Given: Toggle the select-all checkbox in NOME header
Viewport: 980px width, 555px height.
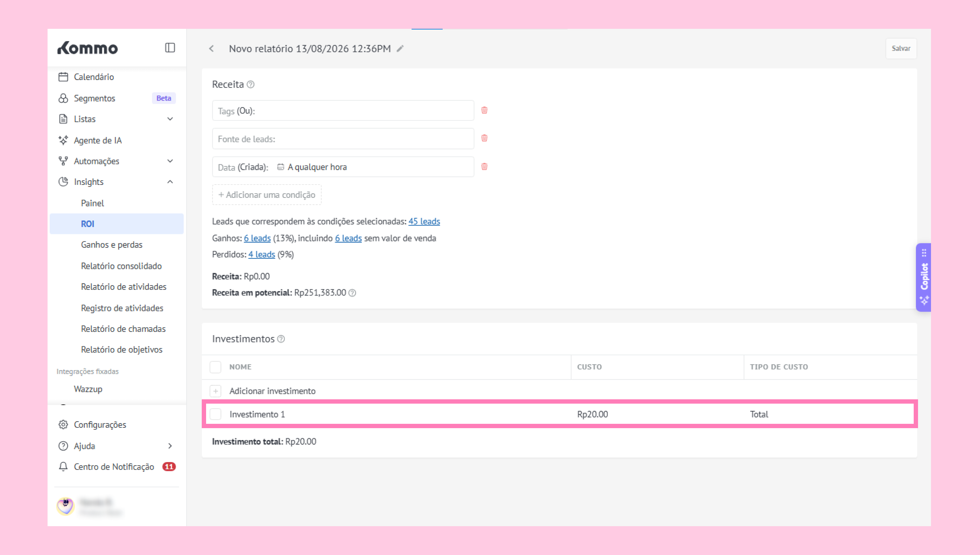Looking at the screenshot, I should (215, 367).
